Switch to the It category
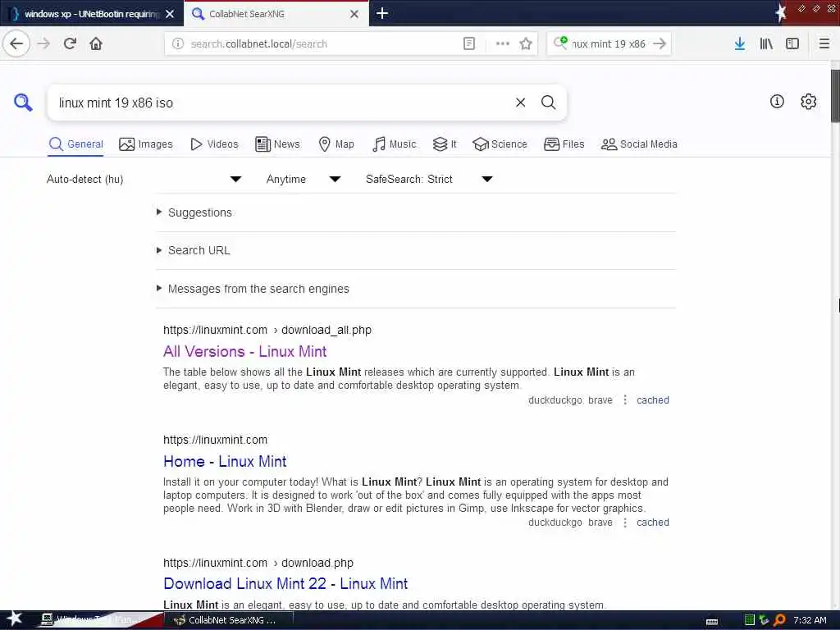The image size is (840, 630). [x=445, y=144]
